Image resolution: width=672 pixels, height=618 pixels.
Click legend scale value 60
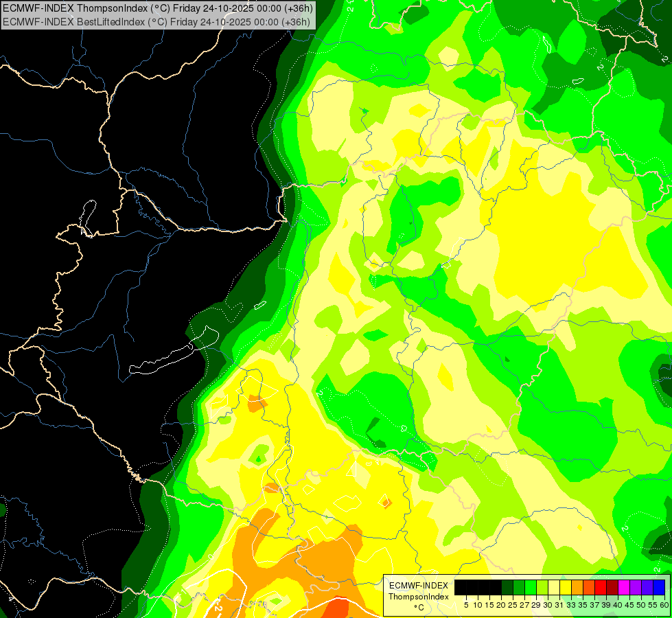pyautogui.click(x=664, y=605)
